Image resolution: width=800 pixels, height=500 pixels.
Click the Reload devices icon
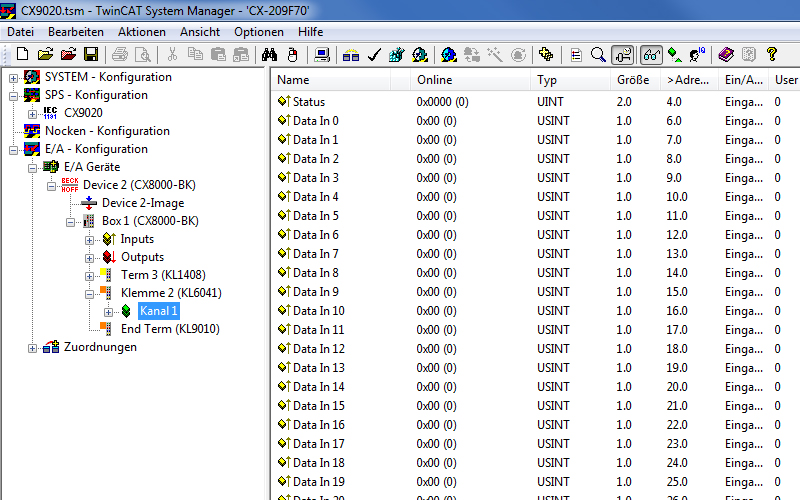coord(472,54)
